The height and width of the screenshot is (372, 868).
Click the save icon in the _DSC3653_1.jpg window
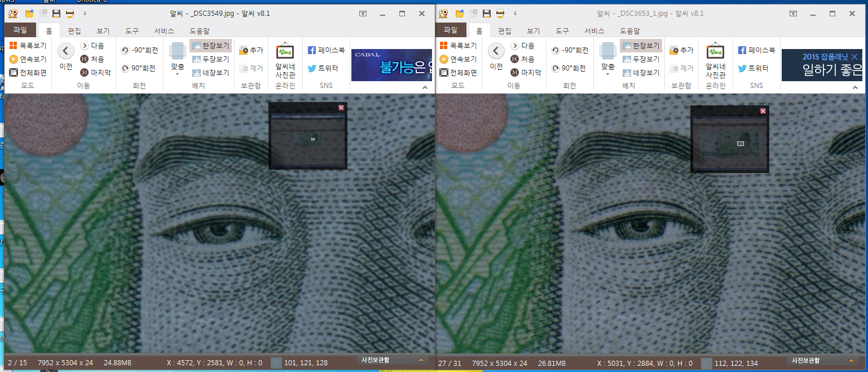487,13
